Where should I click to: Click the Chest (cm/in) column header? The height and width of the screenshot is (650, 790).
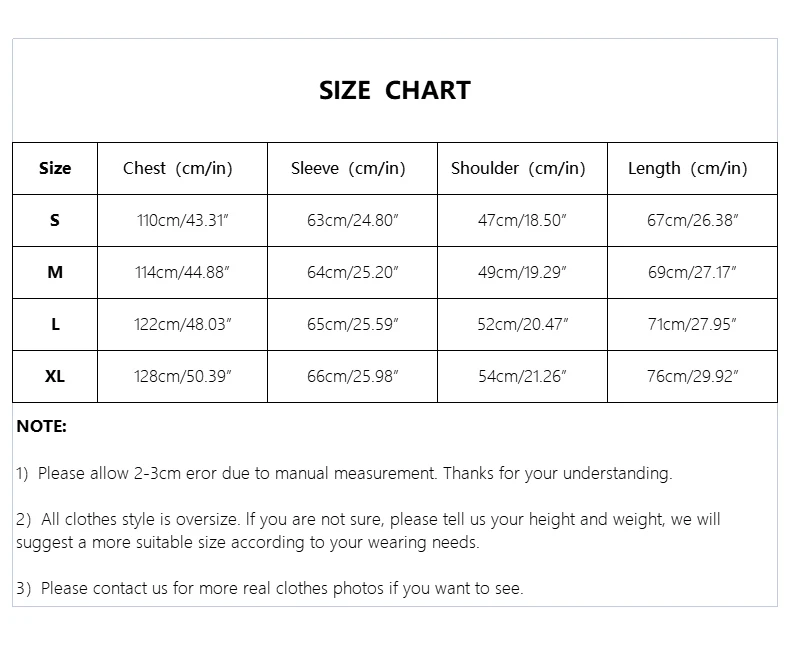(x=177, y=168)
